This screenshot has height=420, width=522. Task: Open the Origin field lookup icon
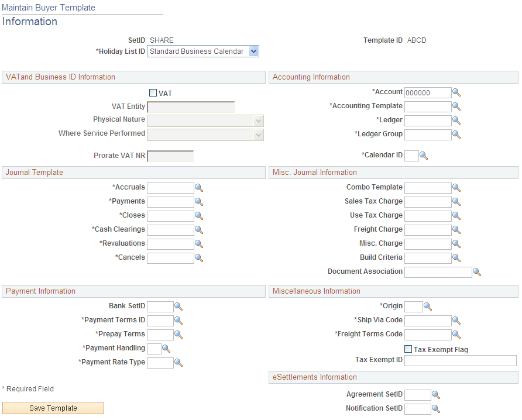point(427,306)
